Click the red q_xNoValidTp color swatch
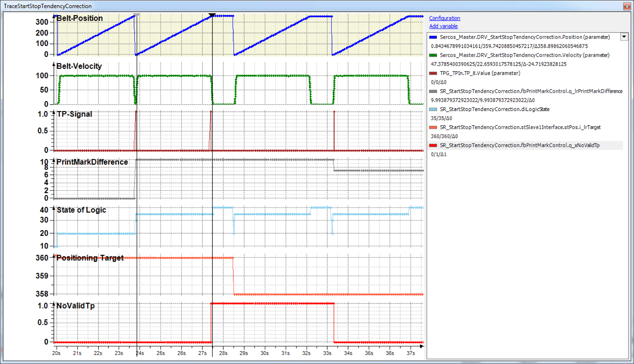This screenshot has width=634, height=364. pyautogui.click(x=433, y=145)
